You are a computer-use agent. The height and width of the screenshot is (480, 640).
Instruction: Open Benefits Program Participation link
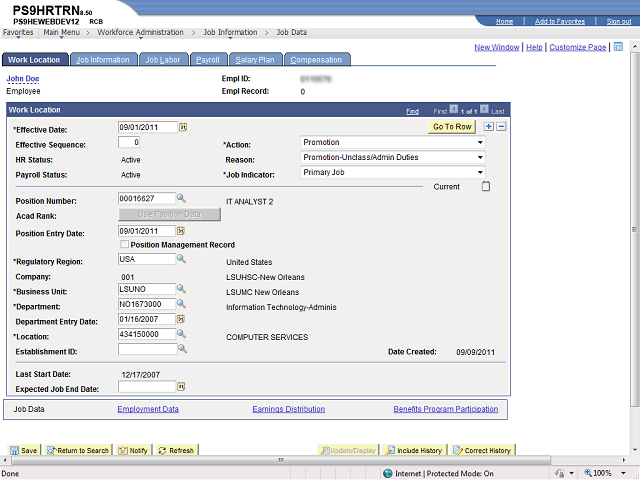point(446,409)
